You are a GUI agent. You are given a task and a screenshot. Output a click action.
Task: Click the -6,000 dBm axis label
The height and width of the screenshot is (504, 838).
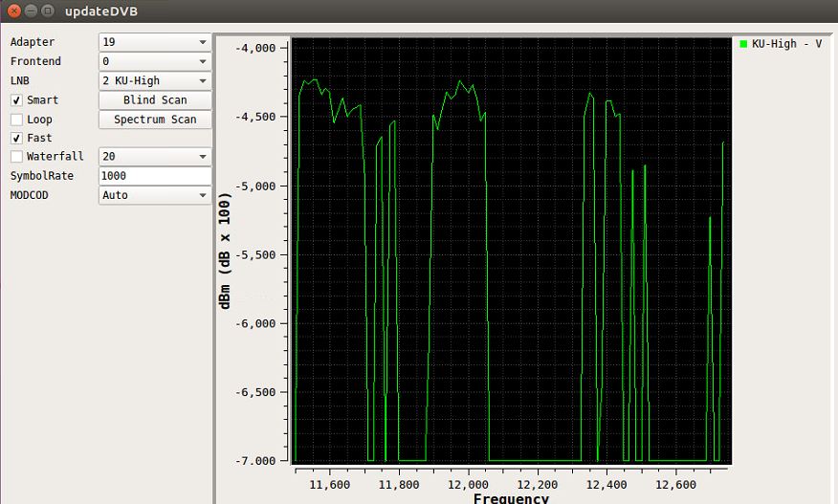pyautogui.click(x=255, y=323)
